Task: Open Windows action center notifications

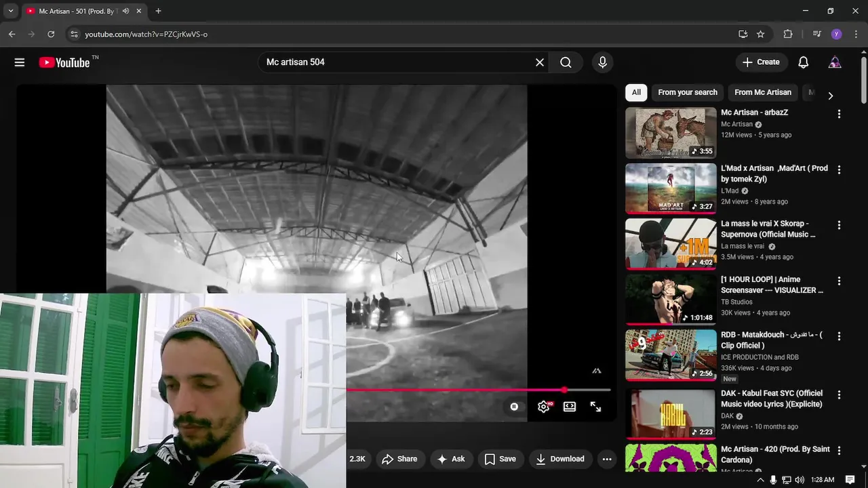Action: click(850, 480)
